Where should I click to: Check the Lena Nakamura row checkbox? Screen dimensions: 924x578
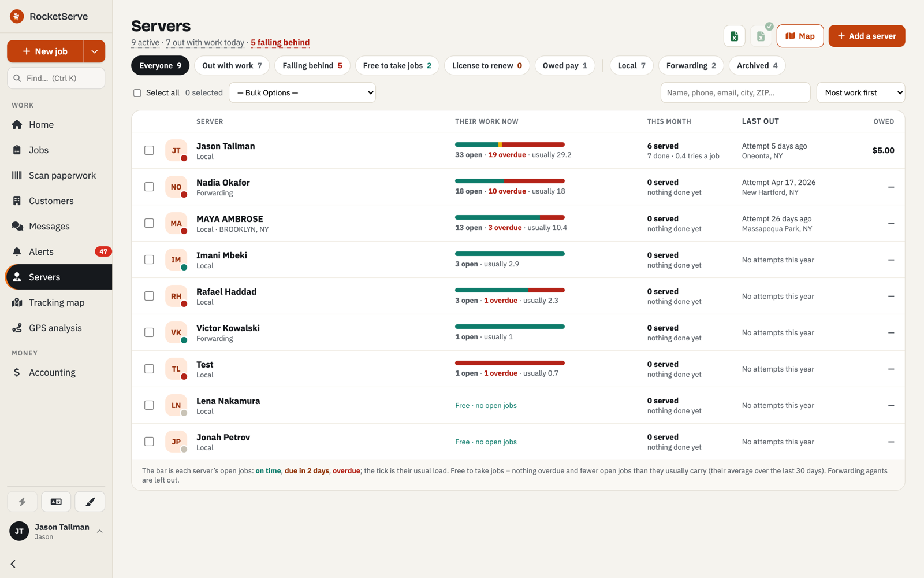point(149,405)
